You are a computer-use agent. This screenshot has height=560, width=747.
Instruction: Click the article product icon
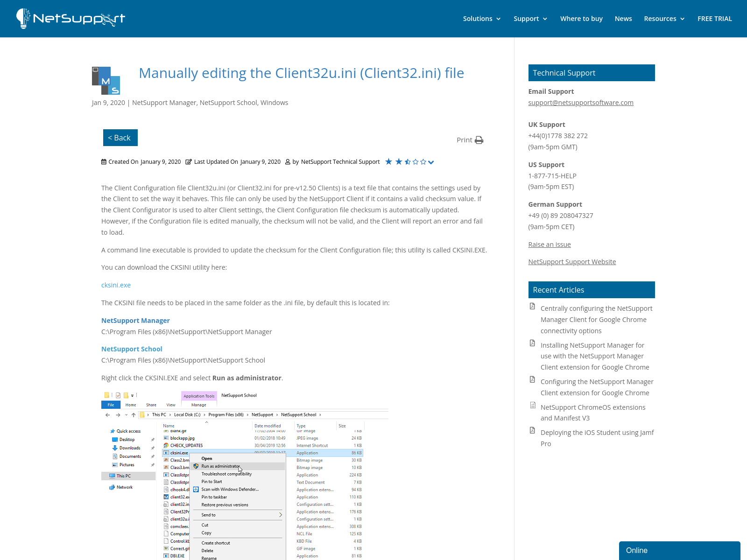tap(106, 81)
